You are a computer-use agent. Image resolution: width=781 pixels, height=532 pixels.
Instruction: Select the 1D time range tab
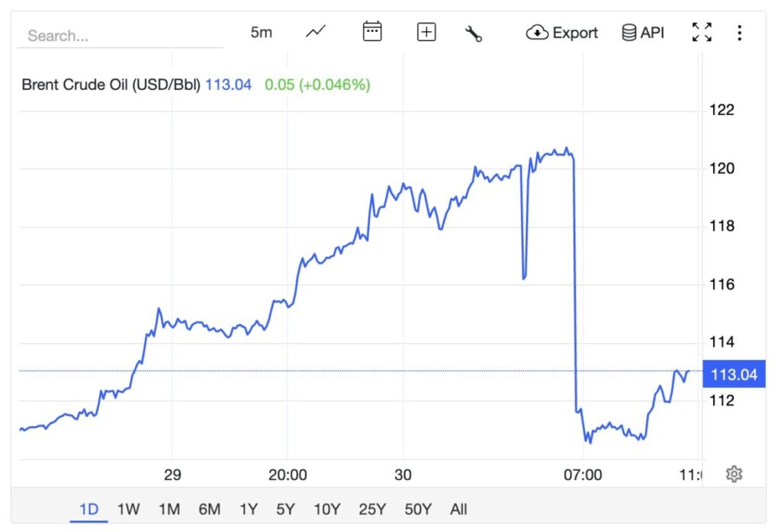89,509
